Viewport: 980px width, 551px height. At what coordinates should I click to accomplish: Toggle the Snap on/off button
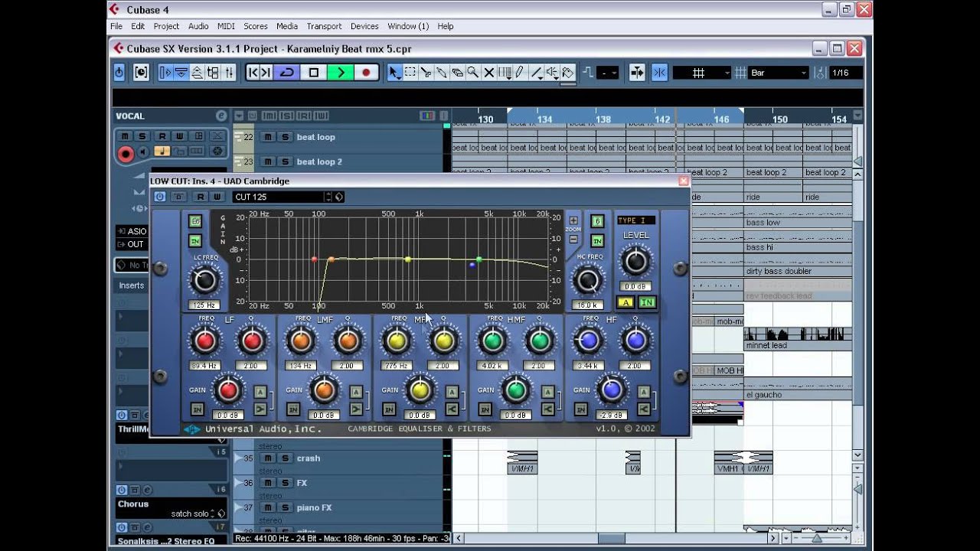(x=658, y=73)
